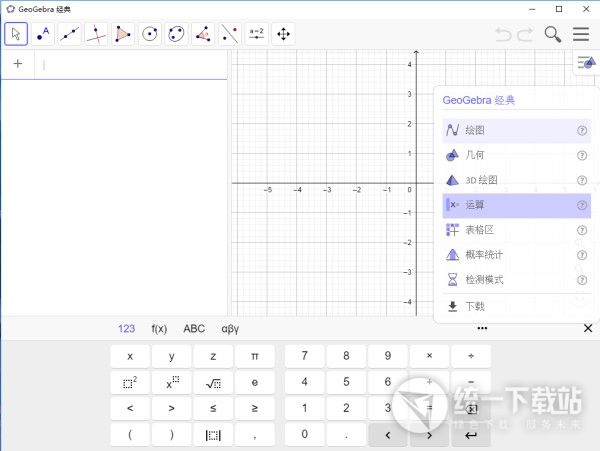The width and height of the screenshot is (600, 451).
Task: Open help icon next to 表格区
Action: pos(582,230)
